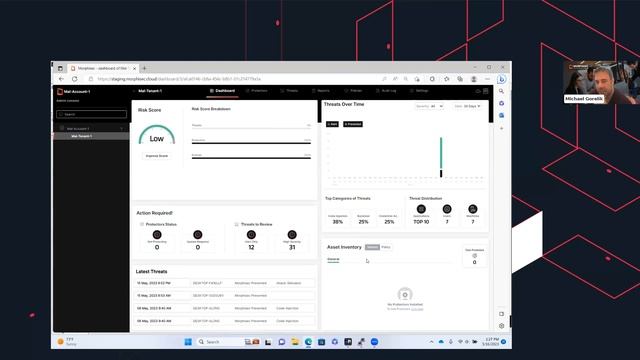Screen dimensions: 640x360
Task: Click the browser Favorites star icon
Action: coord(447,79)
